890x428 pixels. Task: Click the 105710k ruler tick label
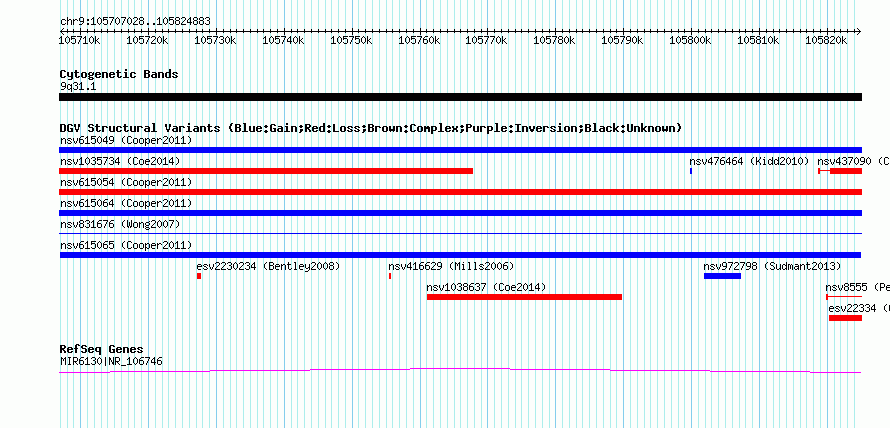click(x=80, y=40)
